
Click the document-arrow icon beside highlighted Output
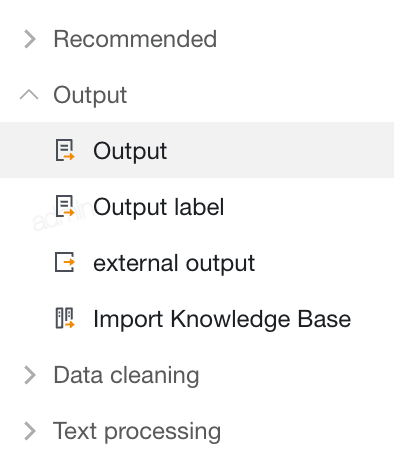(x=65, y=150)
